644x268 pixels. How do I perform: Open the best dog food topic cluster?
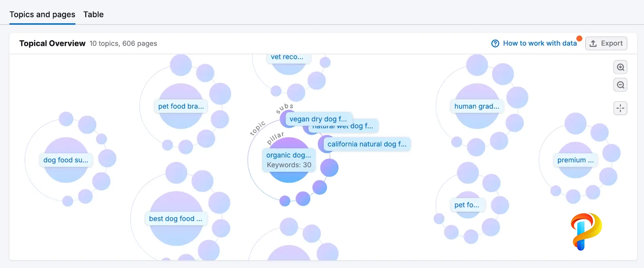pyautogui.click(x=175, y=219)
